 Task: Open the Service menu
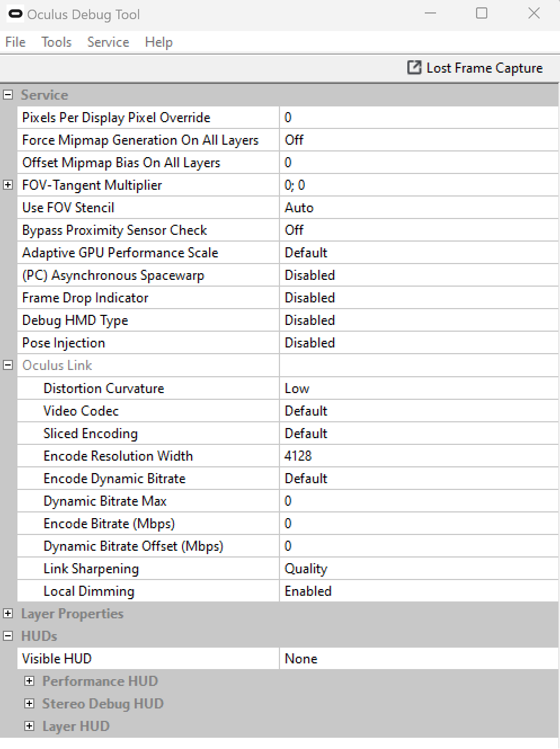(108, 42)
